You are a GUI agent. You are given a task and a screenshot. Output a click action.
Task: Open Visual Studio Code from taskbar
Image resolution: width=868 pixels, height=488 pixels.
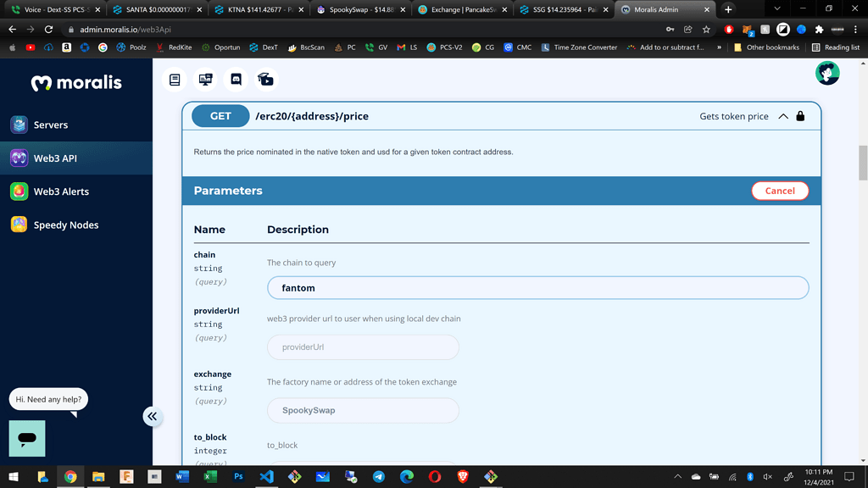(x=266, y=476)
